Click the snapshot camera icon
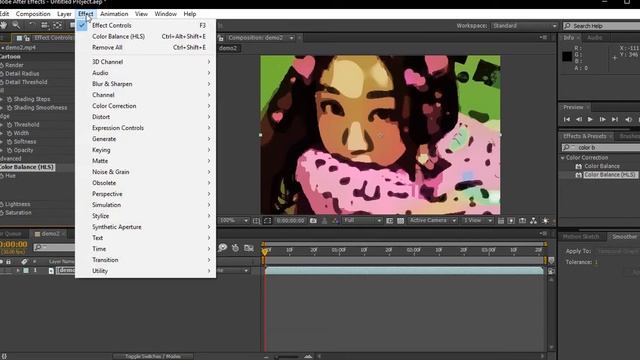 coord(313,221)
